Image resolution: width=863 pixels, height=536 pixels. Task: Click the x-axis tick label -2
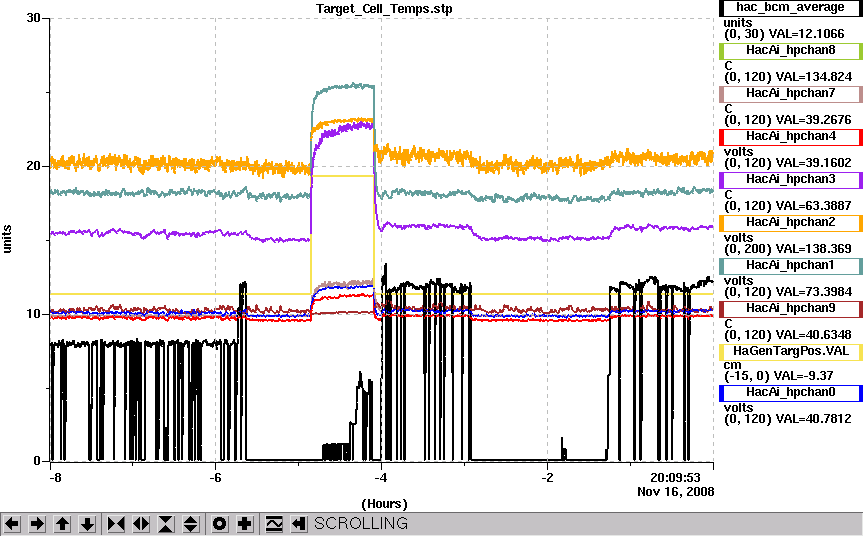click(547, 478)
